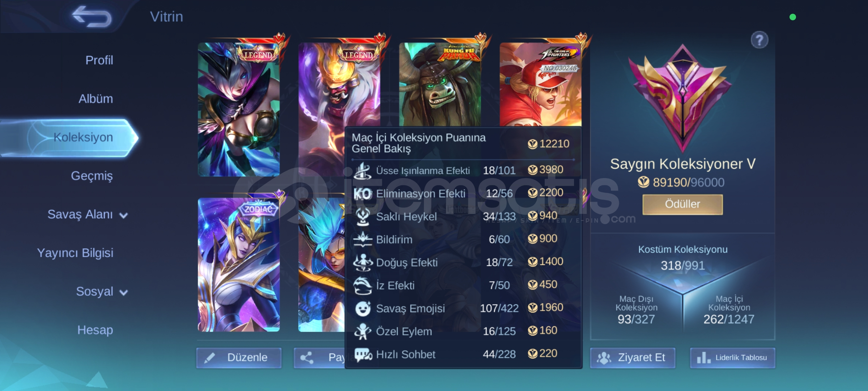Click the Doğuş Efekti spawn icon
868x391 pixels.
click(x=362, y=262)
